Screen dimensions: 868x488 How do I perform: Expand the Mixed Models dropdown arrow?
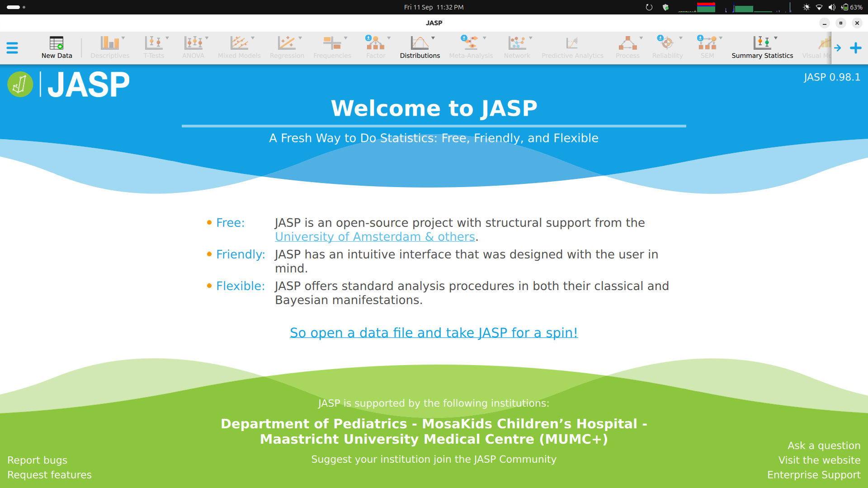253,38
